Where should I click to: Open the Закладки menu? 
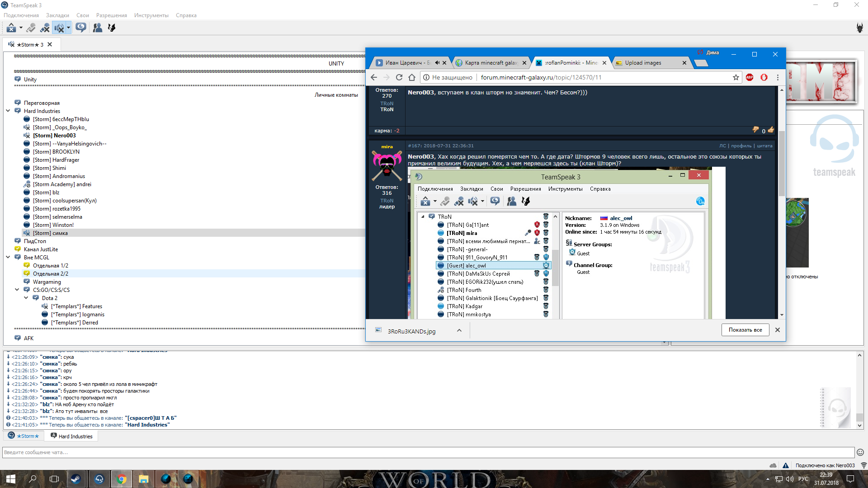(x=57, y=15)
